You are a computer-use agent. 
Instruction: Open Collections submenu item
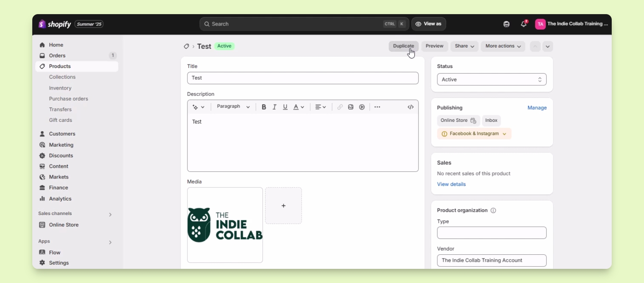point(62,77)
